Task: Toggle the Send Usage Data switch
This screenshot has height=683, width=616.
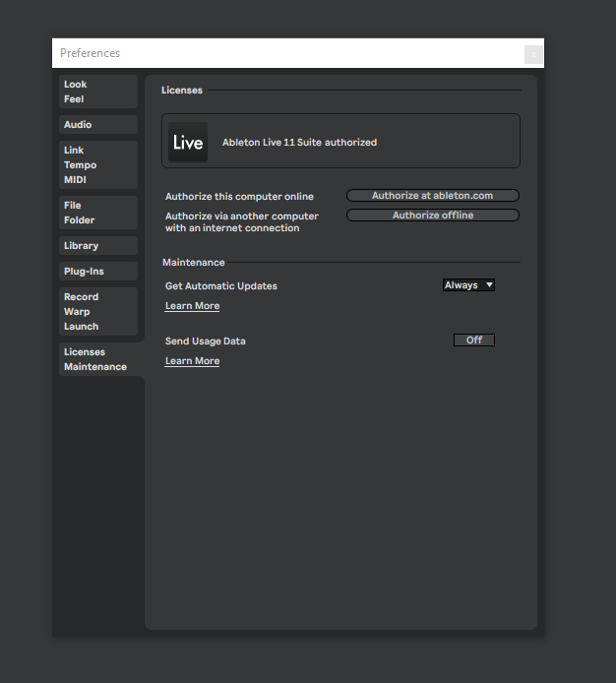Action: 474,341
